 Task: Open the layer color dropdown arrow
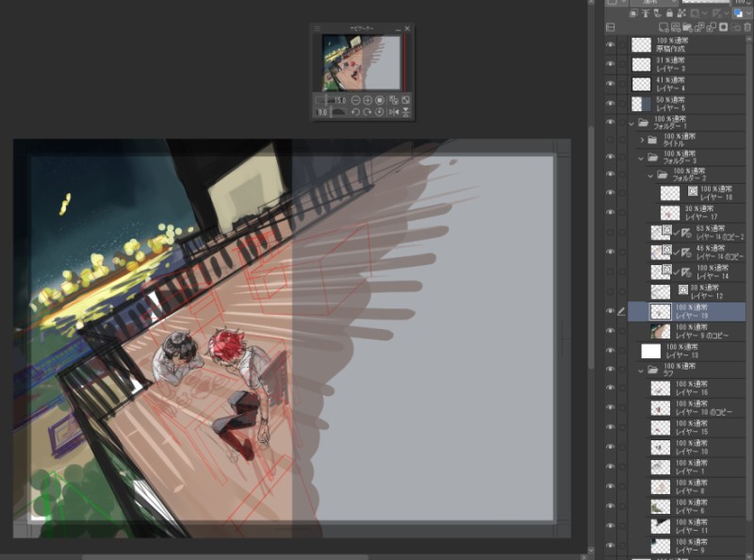[x=750, y=13]
